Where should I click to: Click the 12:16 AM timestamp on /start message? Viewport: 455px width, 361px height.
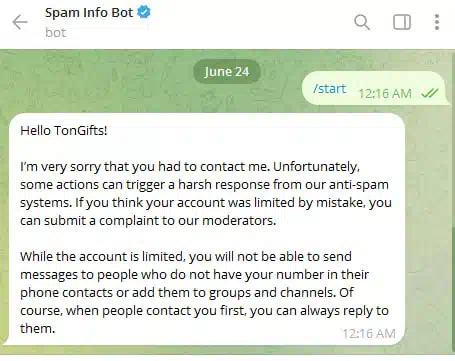pyautogui.click(x=385, y=93)
